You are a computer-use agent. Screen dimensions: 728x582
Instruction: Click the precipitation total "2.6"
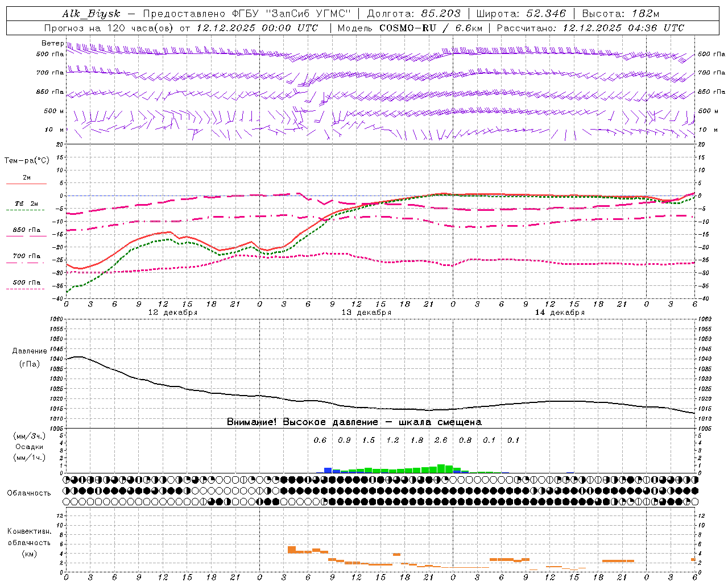(441, 440)
